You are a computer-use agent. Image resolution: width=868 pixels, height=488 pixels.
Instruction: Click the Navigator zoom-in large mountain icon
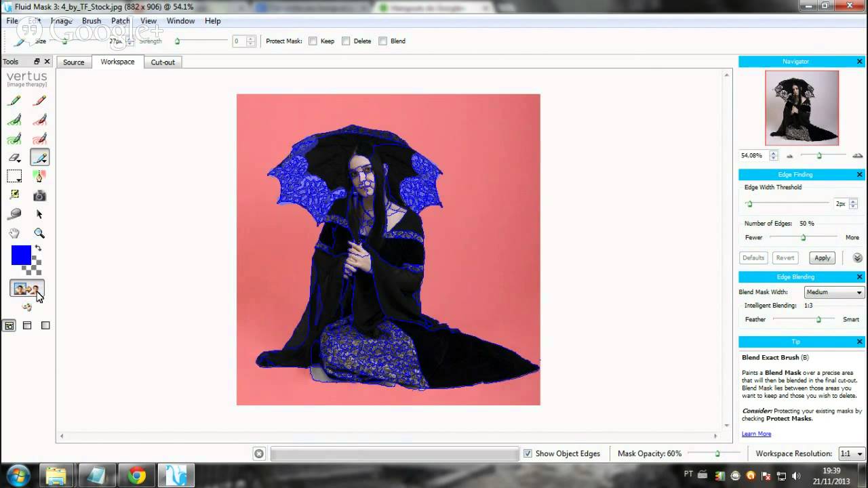point(858,156)
